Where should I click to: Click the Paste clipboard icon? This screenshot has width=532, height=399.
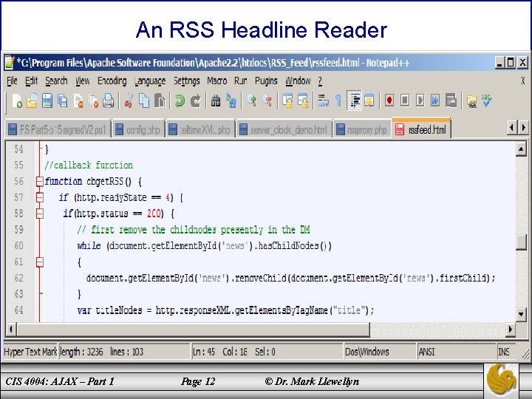160,100
